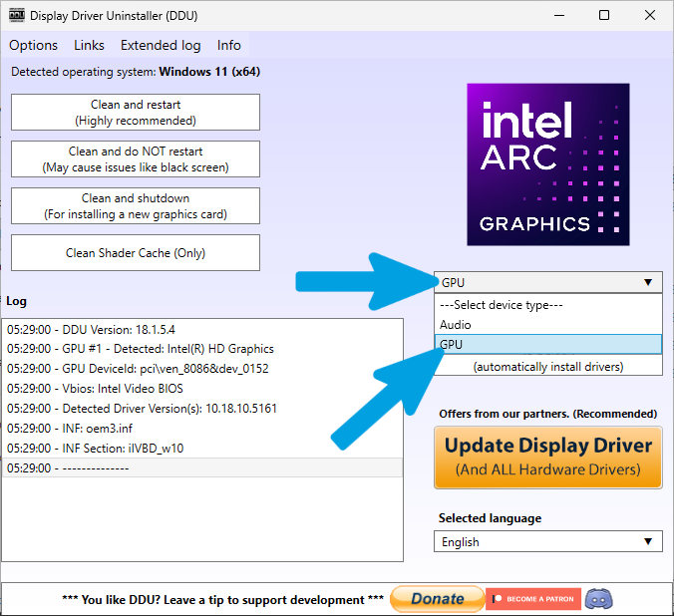
Task: Click Clean and shutdown button
Action: 136,206
